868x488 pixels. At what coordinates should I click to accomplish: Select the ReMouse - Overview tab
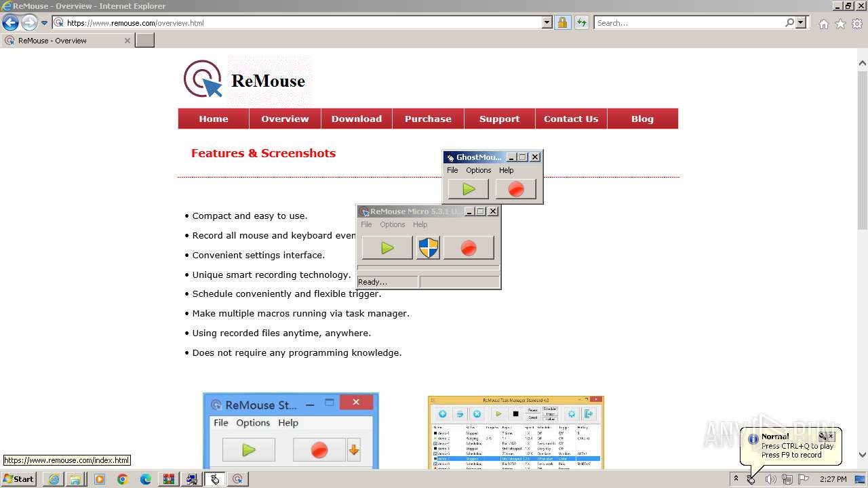tap(66, 41)
